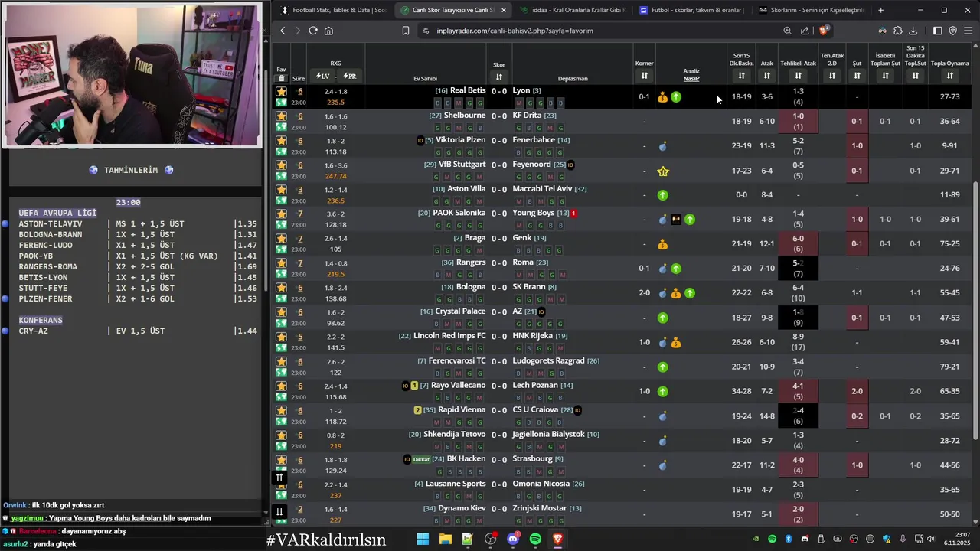Viewport: 980px width, 551px height.
Task: Click the scroll-to-bottom double arrow button
Action: (279, 511)
